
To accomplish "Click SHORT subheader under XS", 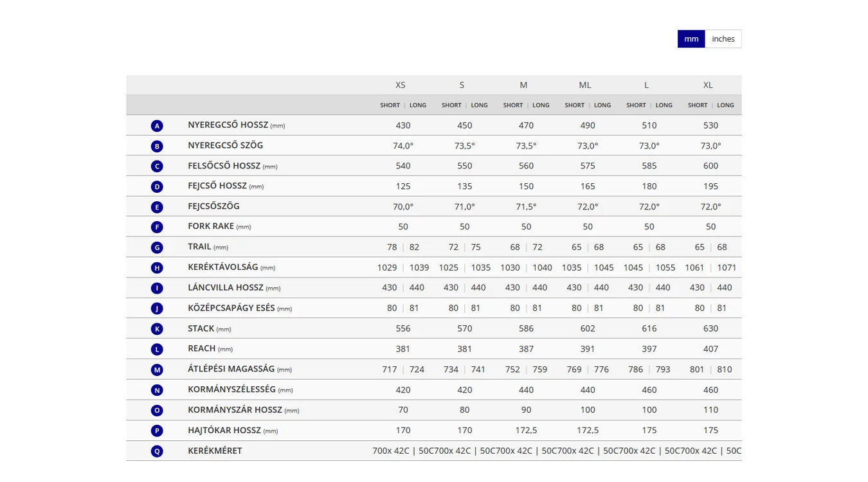I will pos(390,105).
